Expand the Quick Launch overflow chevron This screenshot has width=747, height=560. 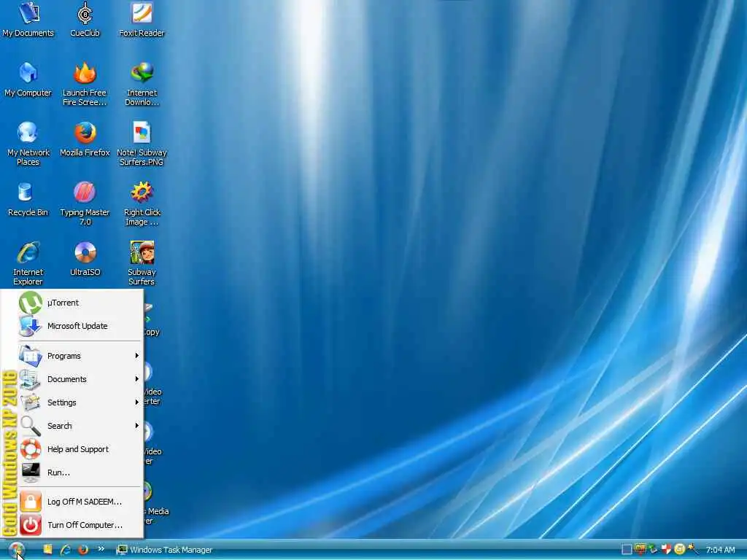point(101,549)
